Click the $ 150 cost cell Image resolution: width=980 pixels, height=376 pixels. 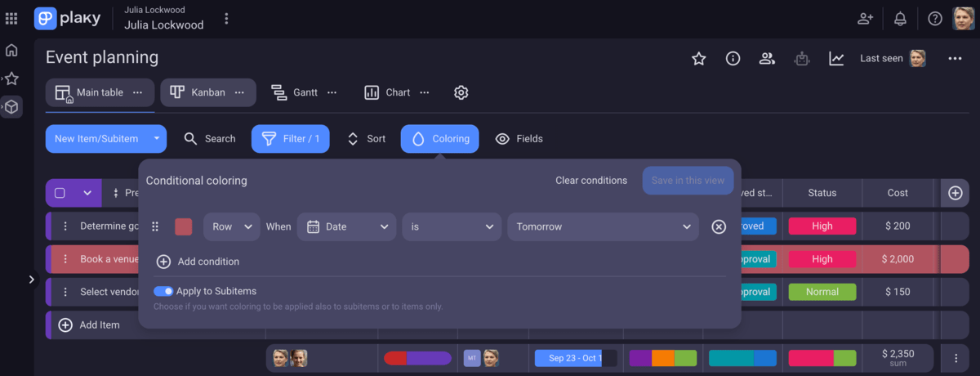(898, 292)
